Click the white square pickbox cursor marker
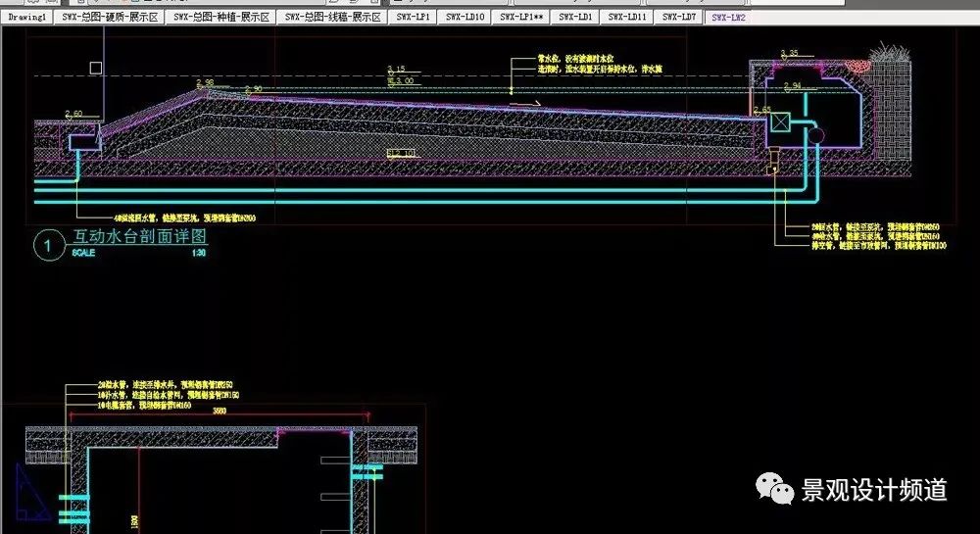Image resolution: width=980 pixels, height=534 pixels. pyautogui.click(x=95, y=68)
